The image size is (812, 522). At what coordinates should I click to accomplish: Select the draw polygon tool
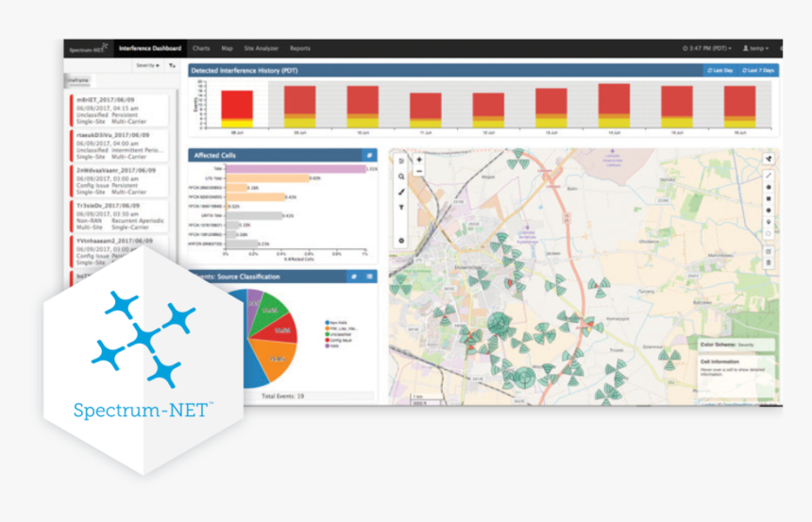769,187
